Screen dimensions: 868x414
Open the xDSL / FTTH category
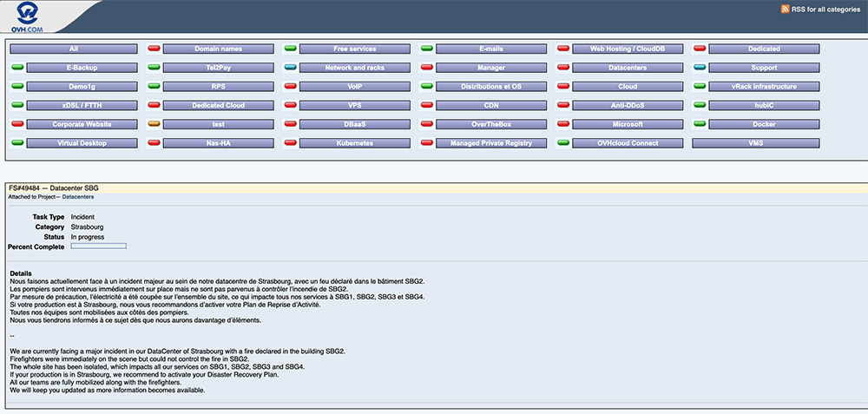(x=82, y=105)
